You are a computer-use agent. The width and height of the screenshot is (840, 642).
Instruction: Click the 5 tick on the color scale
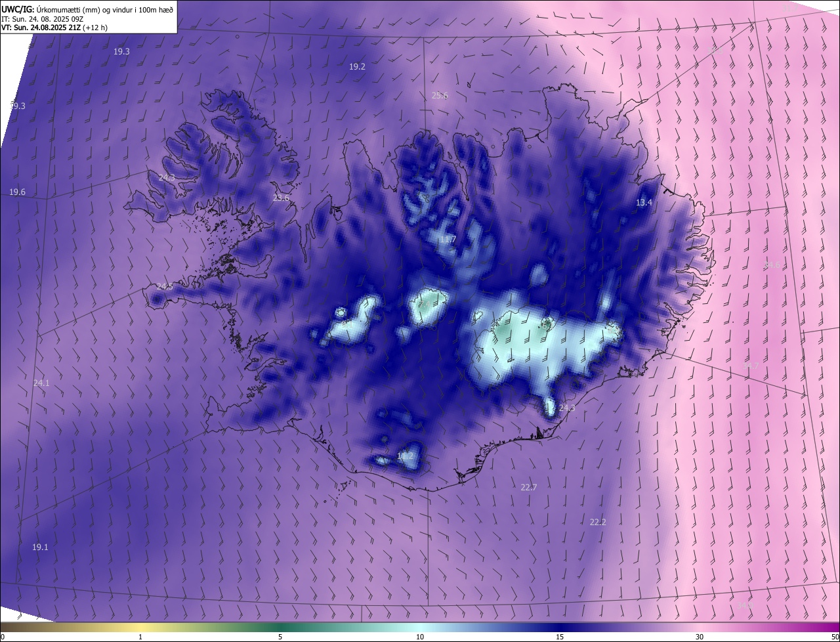tap(280, 637)
